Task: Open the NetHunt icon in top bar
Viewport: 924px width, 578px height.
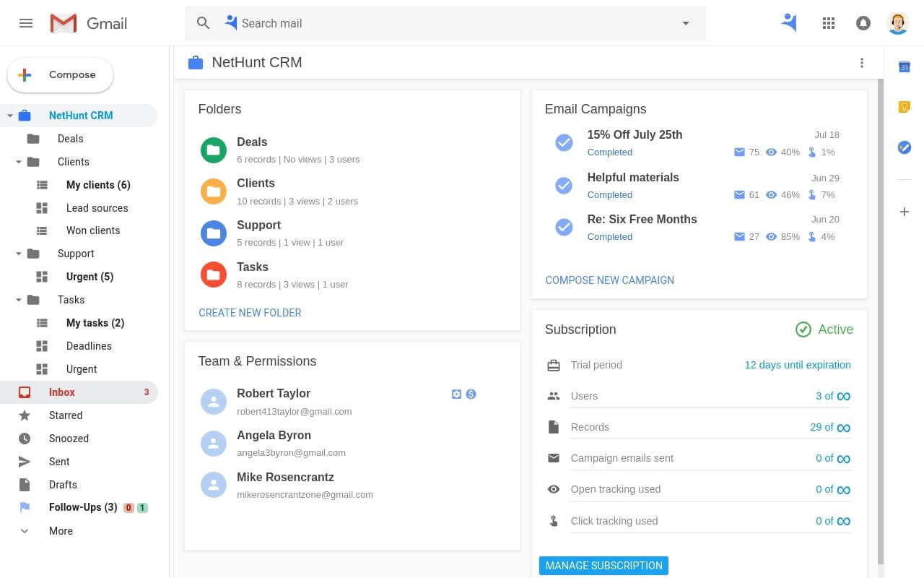Action: (x=789, y=23)
